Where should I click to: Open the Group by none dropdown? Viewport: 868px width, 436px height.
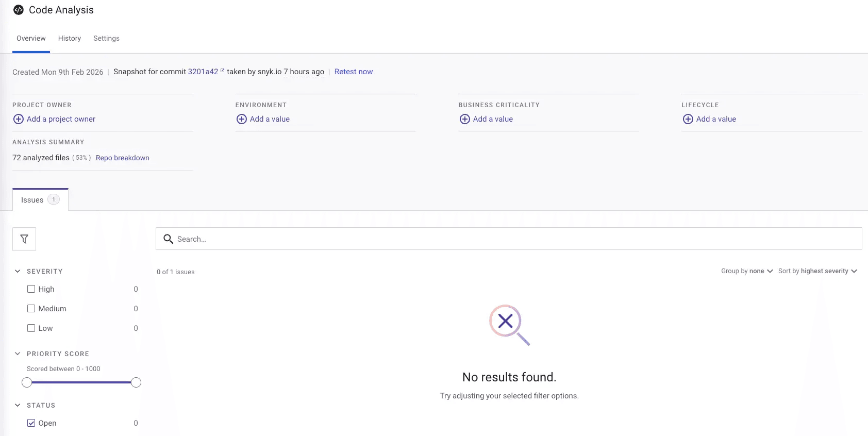(x=747, y=271)
